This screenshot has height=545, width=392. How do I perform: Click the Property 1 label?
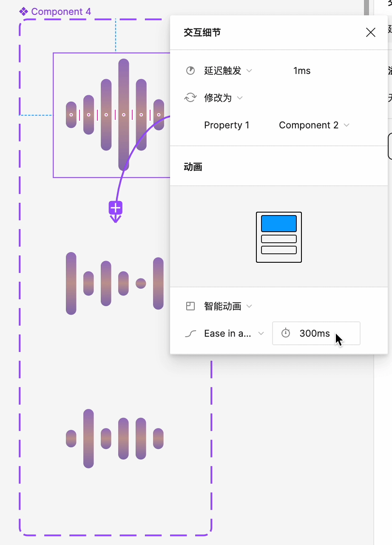(227, 125)
